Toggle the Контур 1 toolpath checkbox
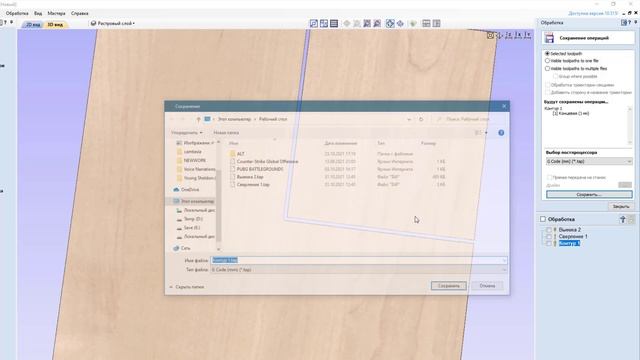 pyautogui.click(x=549, y=243)
